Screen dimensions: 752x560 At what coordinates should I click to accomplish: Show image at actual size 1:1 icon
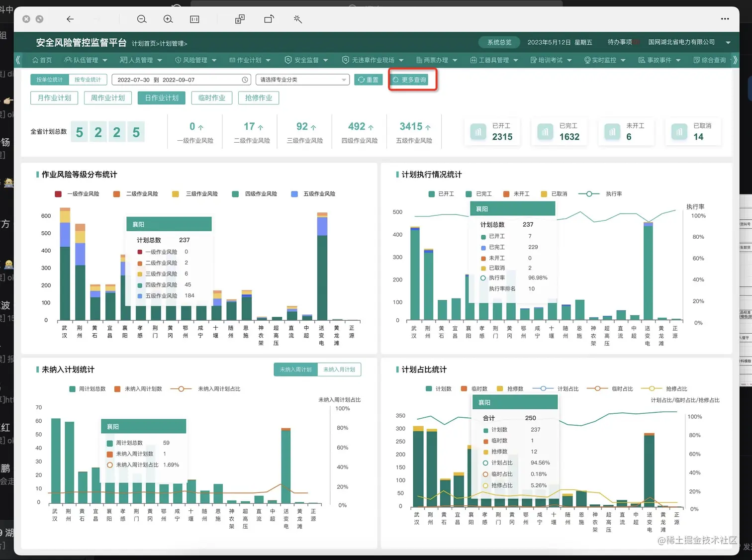(194, 19)
